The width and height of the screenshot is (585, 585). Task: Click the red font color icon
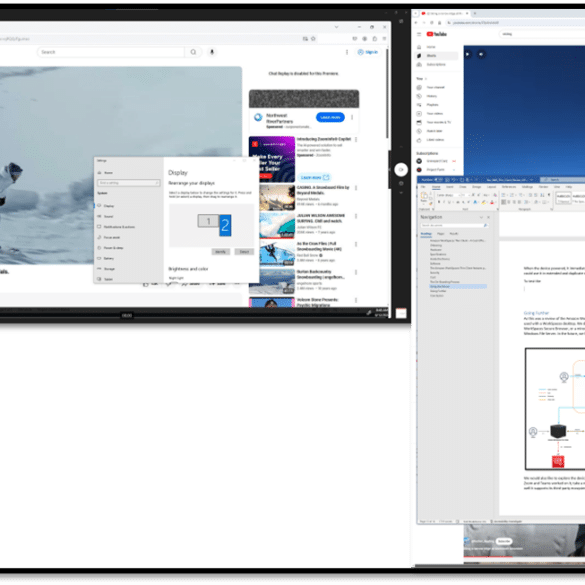click(492, 202)
